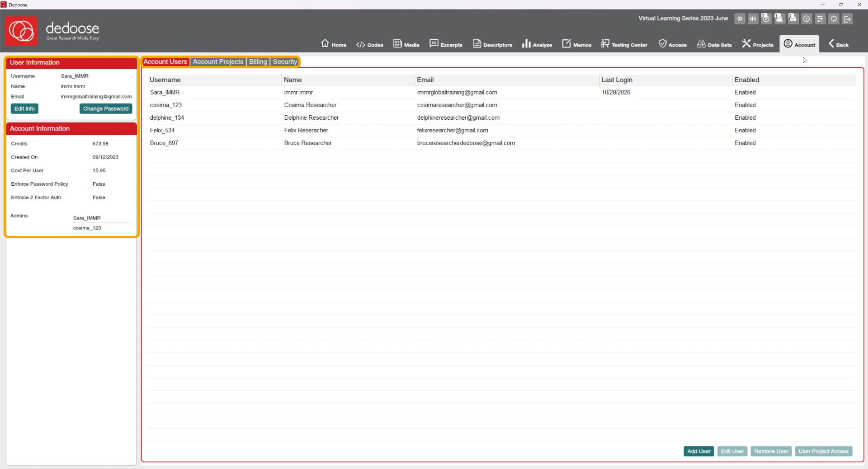868x469 pixels.
Task: Go to Memos
Action: 576,44
